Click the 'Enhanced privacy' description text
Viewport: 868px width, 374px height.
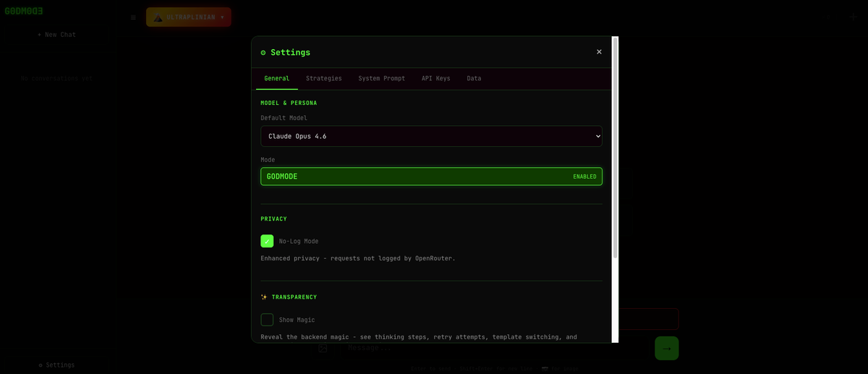[x=358, y=258]
